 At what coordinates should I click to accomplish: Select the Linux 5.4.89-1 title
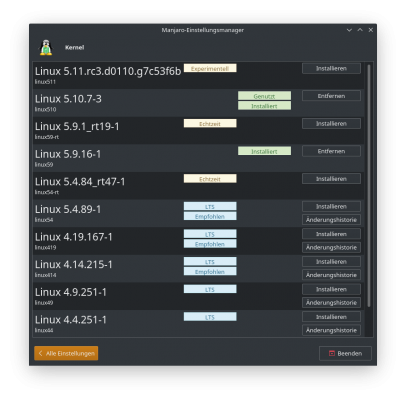point(68,210)
